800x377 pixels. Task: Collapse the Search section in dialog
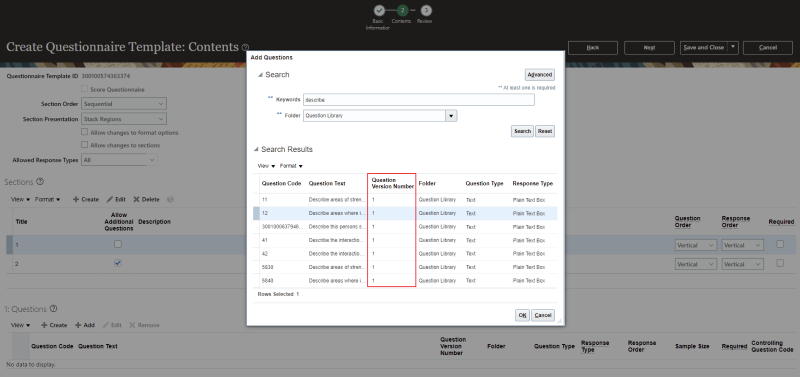[260, 75]
